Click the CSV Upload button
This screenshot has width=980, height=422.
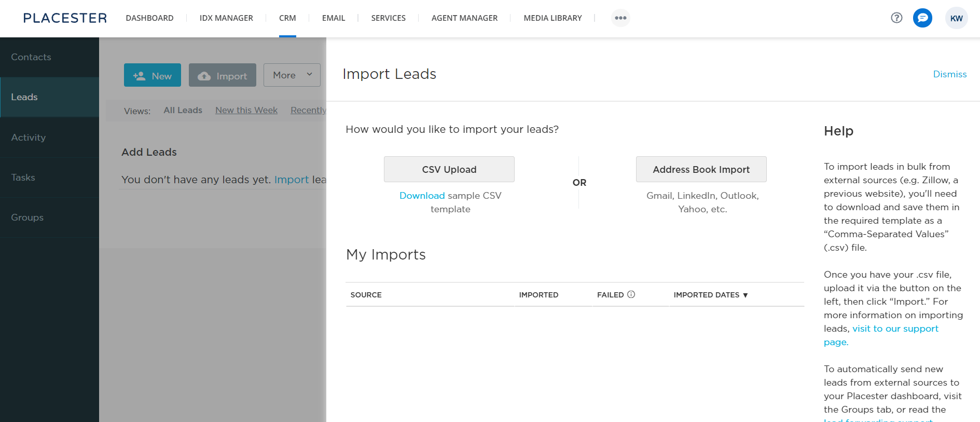click(449, 169)
